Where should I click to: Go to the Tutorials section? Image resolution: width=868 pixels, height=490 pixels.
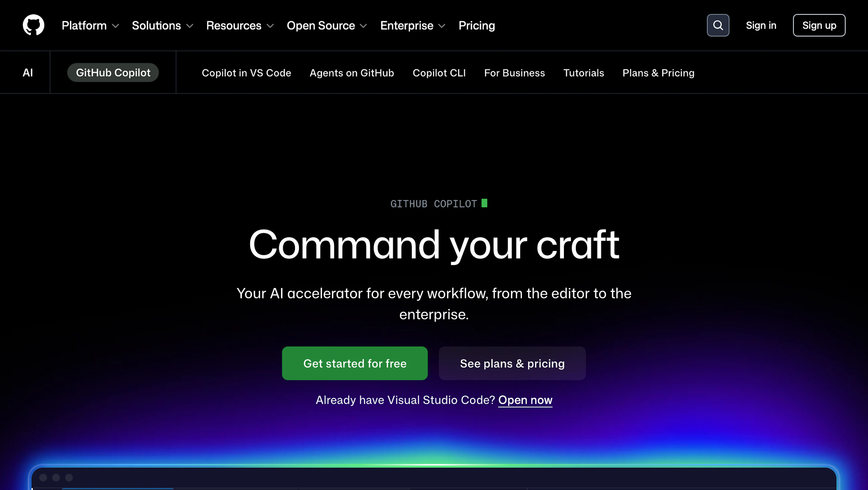pyautogui.click(x=584, y=73)
